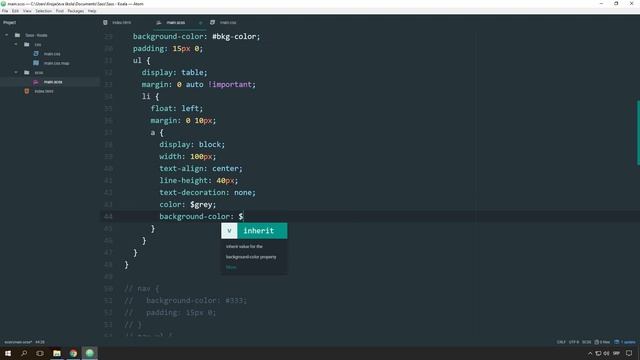Change line ending CRLF in status bar

tap(561, 342)
